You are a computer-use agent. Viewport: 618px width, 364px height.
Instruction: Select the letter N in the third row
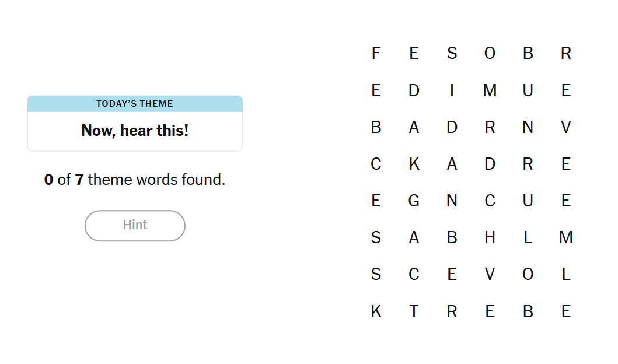[528, 127]
